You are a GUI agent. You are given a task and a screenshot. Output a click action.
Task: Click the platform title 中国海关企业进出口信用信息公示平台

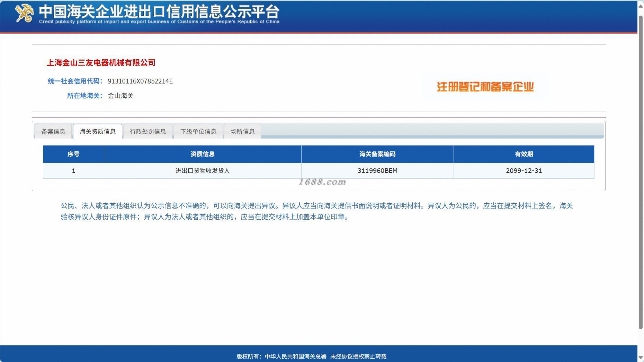(x=159, y=11)
